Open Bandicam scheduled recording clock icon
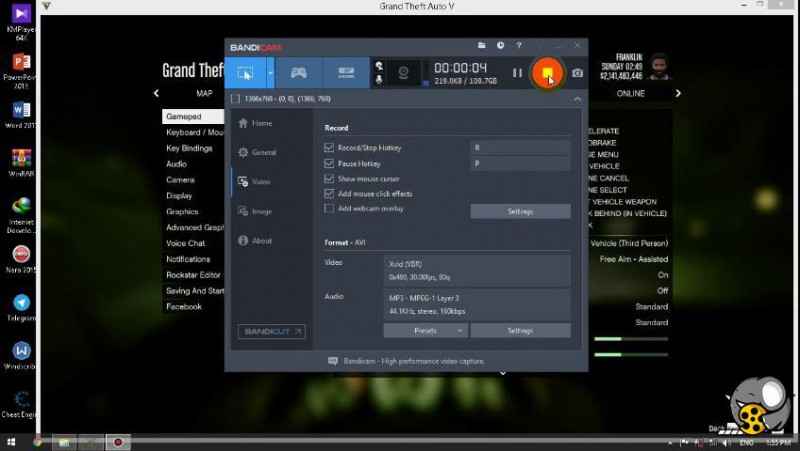This screenshot has height=451, width=800. pyautogui.click(x=501, y=45)
